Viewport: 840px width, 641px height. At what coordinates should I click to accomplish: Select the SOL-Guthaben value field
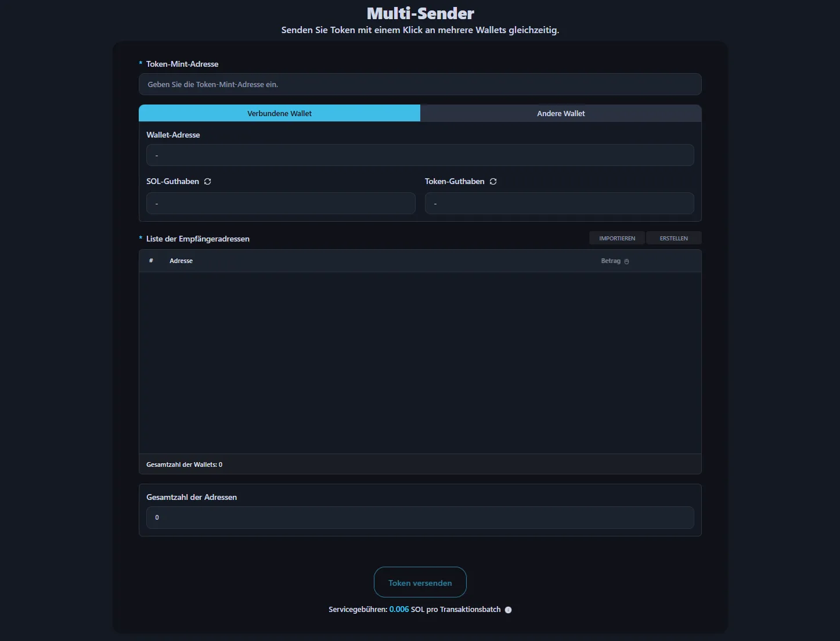(280, 203)
